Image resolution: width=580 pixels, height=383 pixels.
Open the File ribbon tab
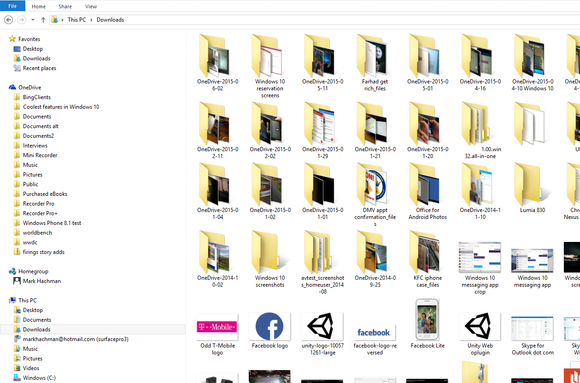click(x=12, y=6)
